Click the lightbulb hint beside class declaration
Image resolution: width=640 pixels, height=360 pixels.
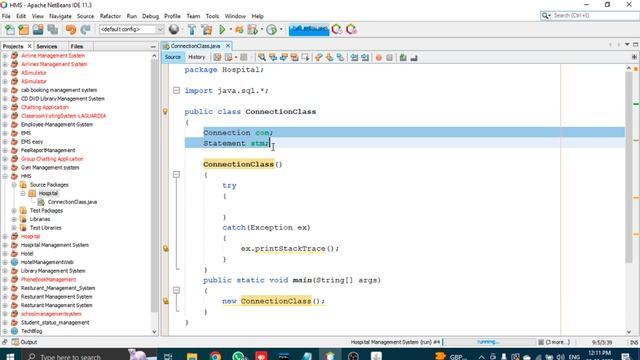[165, 111]
